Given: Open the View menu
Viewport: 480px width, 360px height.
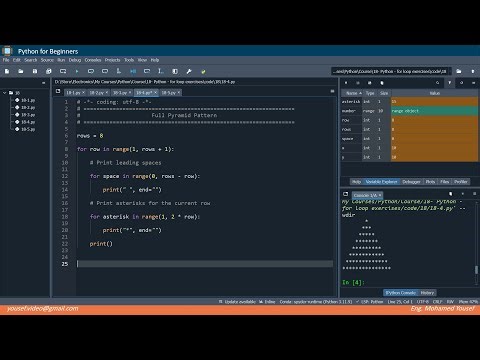Looking at the screenshot, I should point(142,60).
